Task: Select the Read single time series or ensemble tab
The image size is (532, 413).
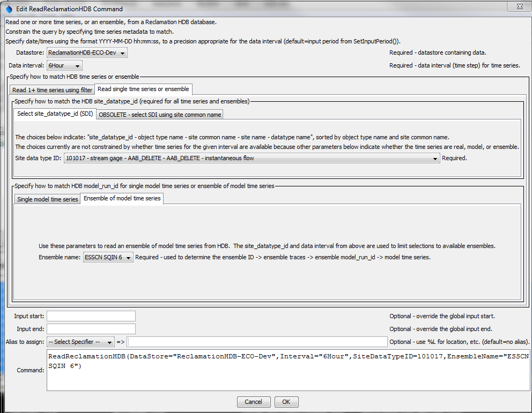Action: pyautogui.click(x=144, y=89)
